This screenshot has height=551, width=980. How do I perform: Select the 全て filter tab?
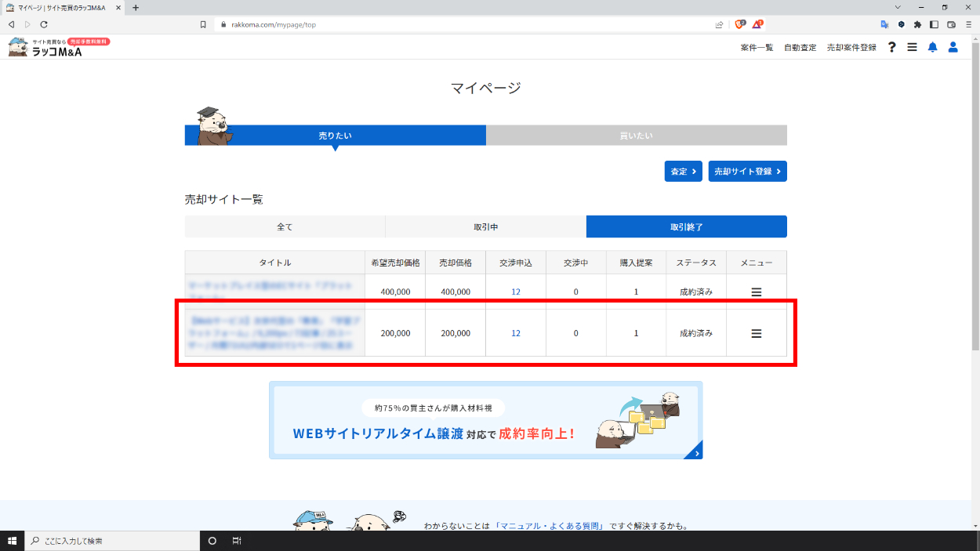pos(285,227)
